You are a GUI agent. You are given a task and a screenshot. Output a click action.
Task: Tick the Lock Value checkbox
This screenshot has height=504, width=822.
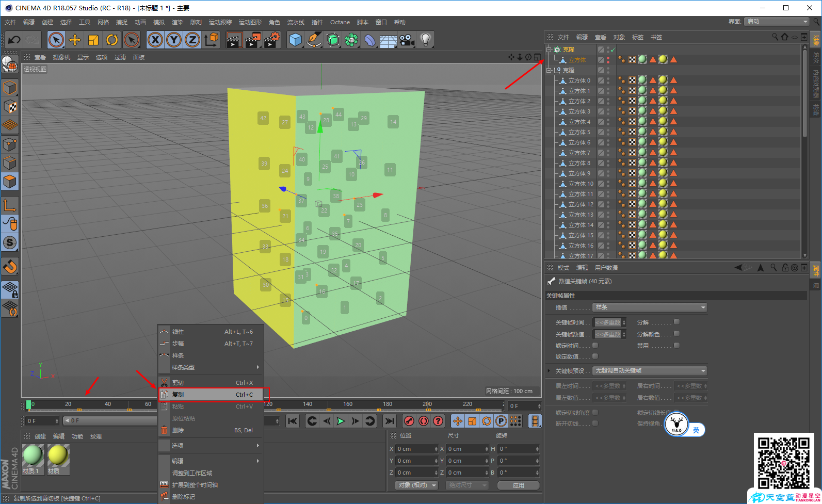point(595,356)
